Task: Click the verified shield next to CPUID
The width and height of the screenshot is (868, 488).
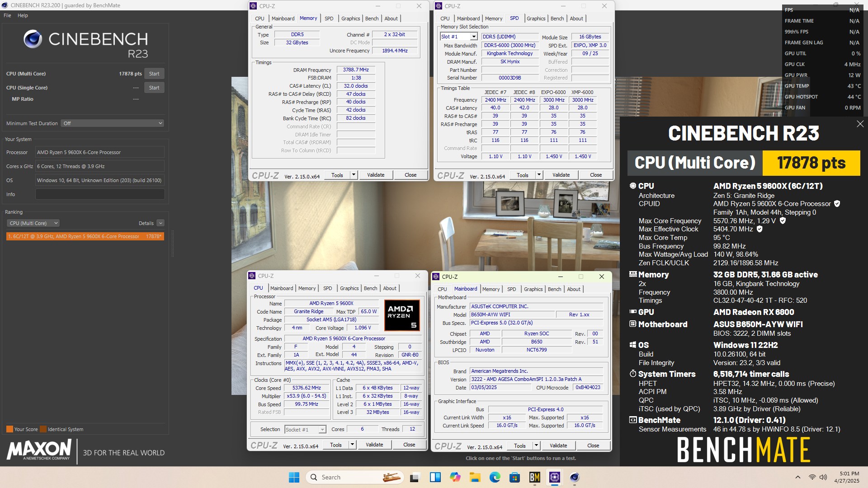Action: 837,204
